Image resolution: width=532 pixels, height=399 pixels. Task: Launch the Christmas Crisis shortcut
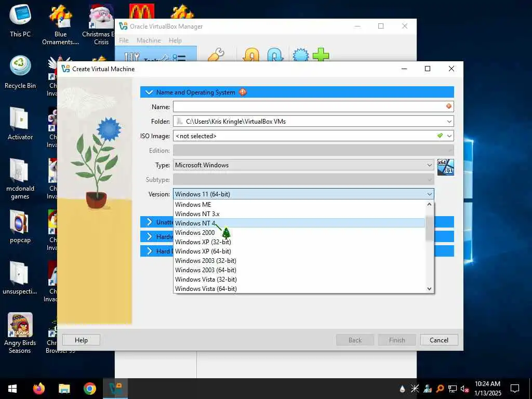point(101,25)
